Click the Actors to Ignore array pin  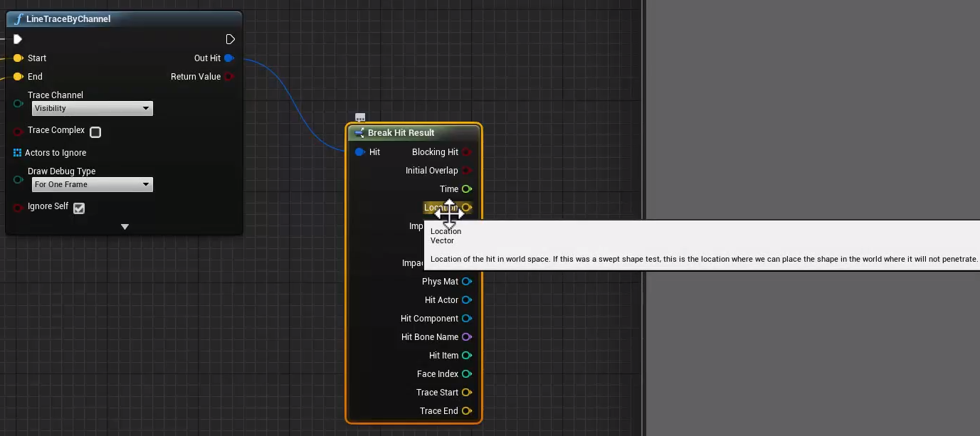click(x=18, y=153)
